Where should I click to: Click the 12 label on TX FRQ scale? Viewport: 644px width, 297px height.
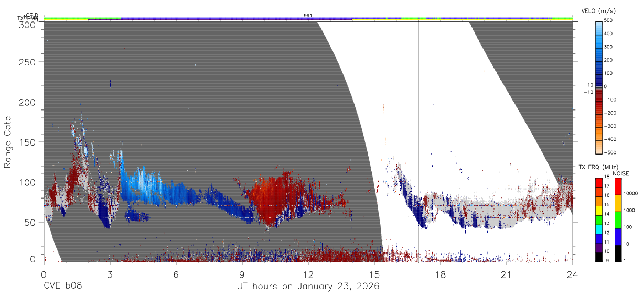tap(607, 233)
